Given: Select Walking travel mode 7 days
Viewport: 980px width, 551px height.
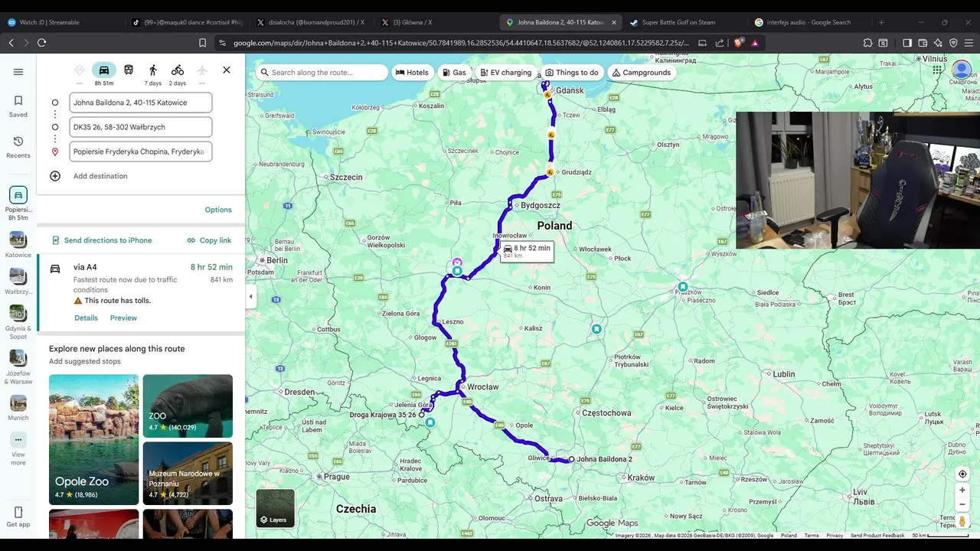Looking at the screenshot, I should (x=153, y=74).
